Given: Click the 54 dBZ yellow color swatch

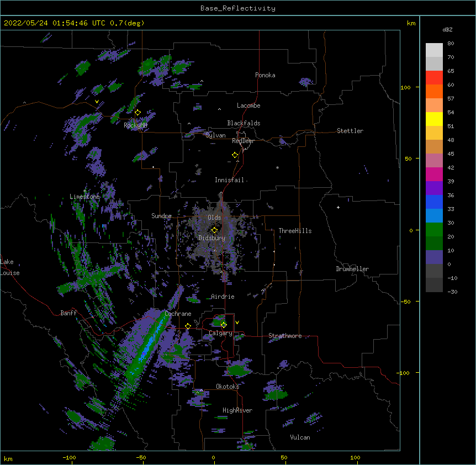Looking at the screenshot, I should (434, 119).
